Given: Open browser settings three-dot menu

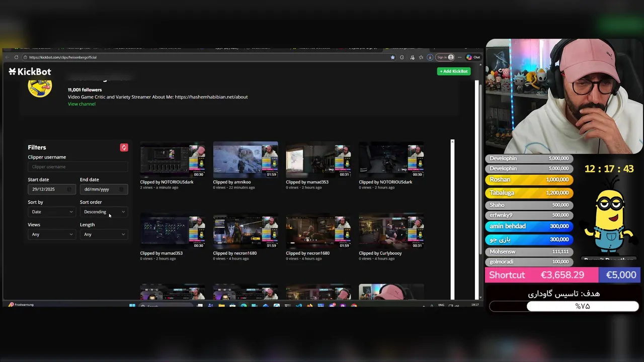Looking at the screenshot, I should coord(460,57).
